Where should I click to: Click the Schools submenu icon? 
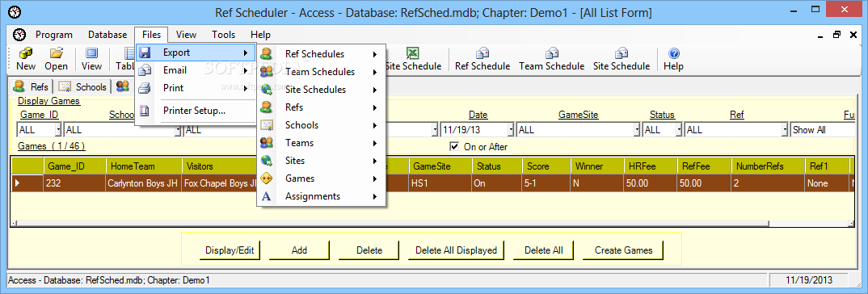266,125
